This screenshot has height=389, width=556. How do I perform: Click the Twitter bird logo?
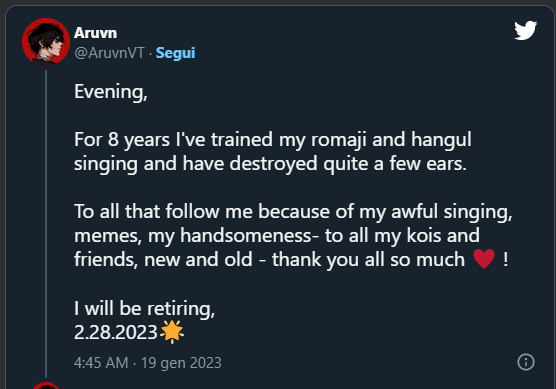click(x=526, y=30)
